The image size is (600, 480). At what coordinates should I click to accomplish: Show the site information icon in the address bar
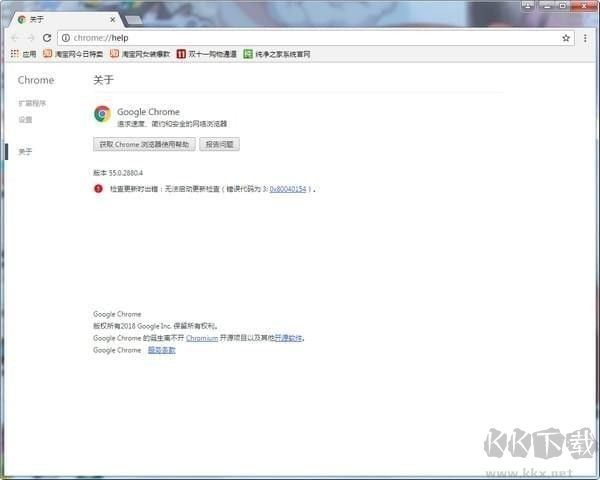[x=66, y=38]
